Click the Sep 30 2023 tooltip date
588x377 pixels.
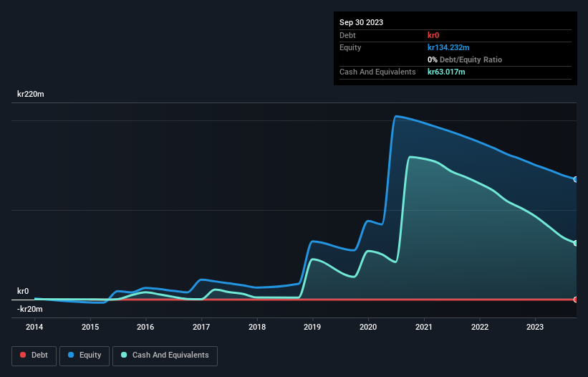[362, 22]
